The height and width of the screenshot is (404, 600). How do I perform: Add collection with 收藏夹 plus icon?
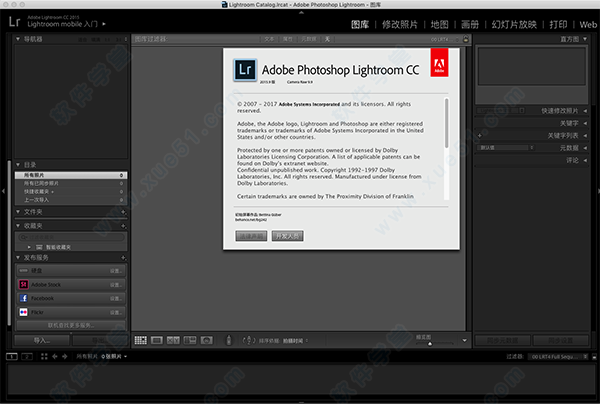coord(123,226)
